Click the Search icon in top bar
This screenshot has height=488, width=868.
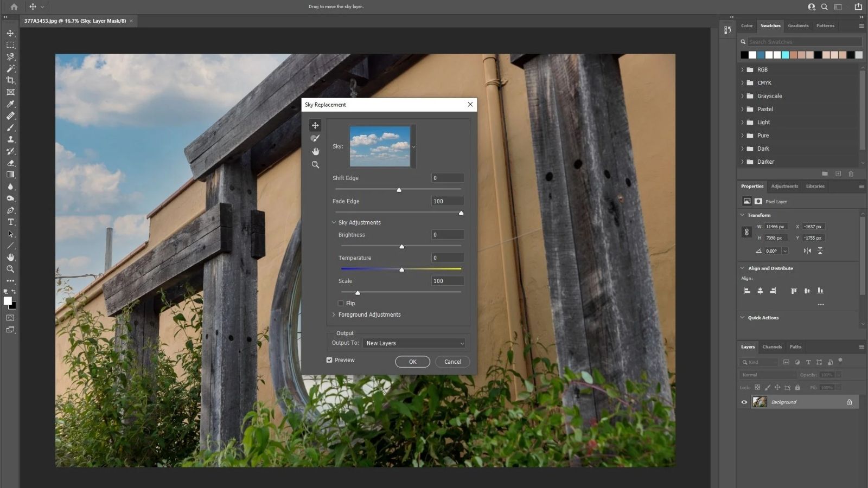(824, 7)
